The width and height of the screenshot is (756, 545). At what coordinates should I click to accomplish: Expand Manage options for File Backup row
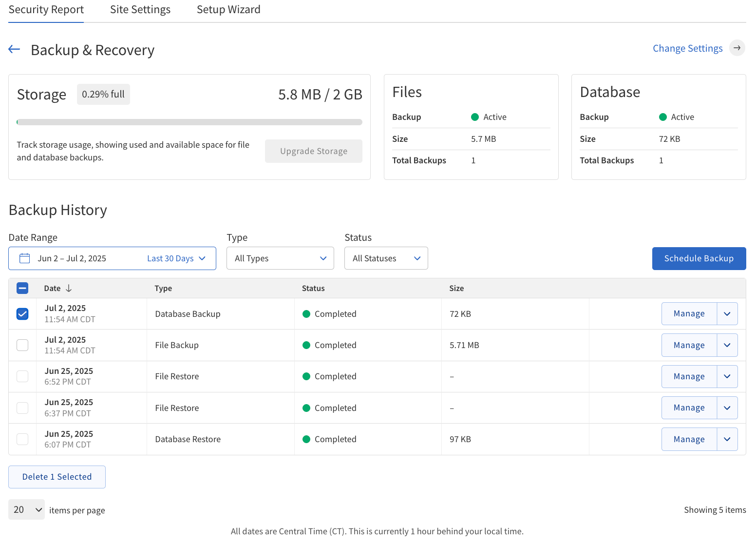click(727, 345)
